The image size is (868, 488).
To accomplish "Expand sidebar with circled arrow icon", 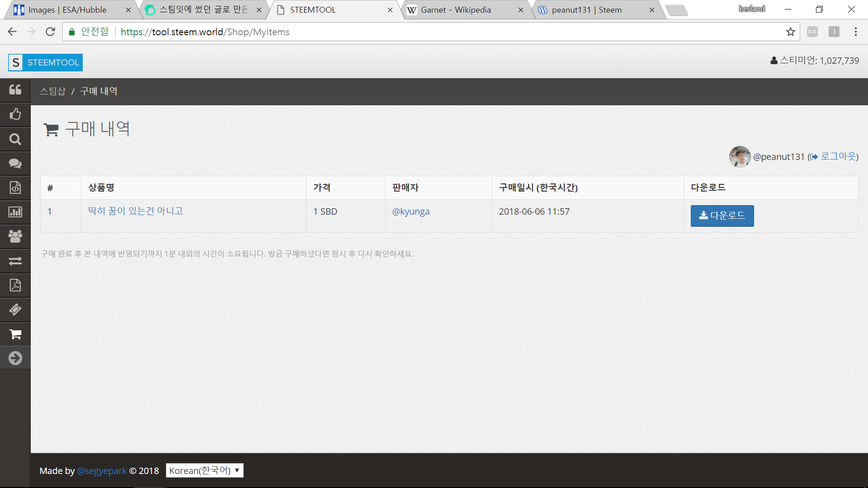I will (x=15, y=358).
